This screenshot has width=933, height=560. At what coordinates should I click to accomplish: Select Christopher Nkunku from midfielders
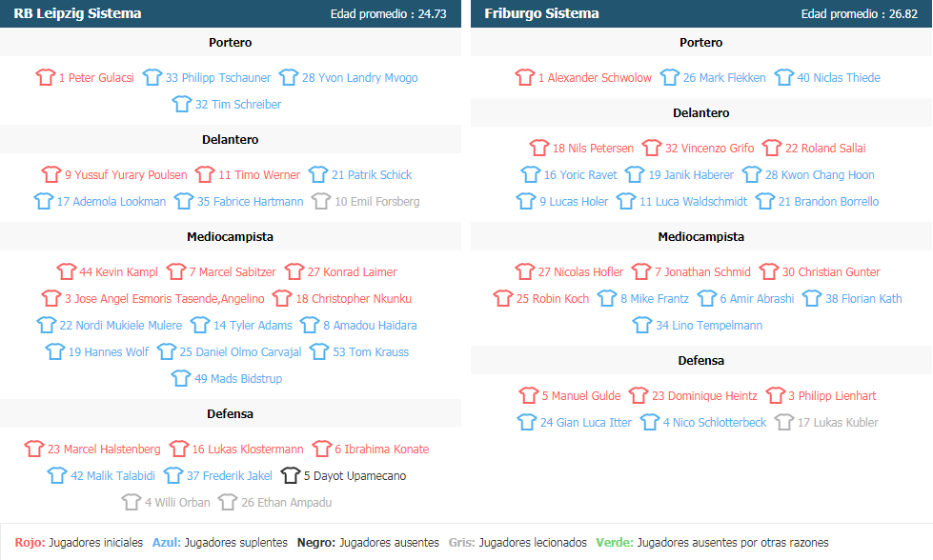pos(354,298)
